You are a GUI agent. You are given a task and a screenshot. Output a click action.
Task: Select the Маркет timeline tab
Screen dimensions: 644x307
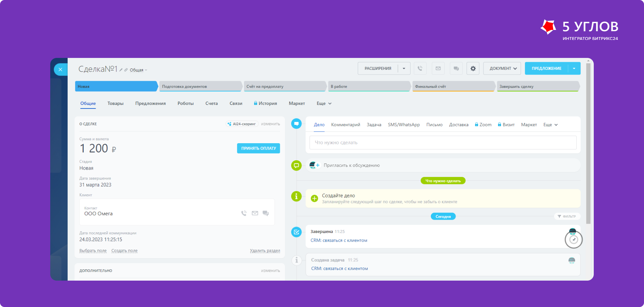(x=529, y=125)
